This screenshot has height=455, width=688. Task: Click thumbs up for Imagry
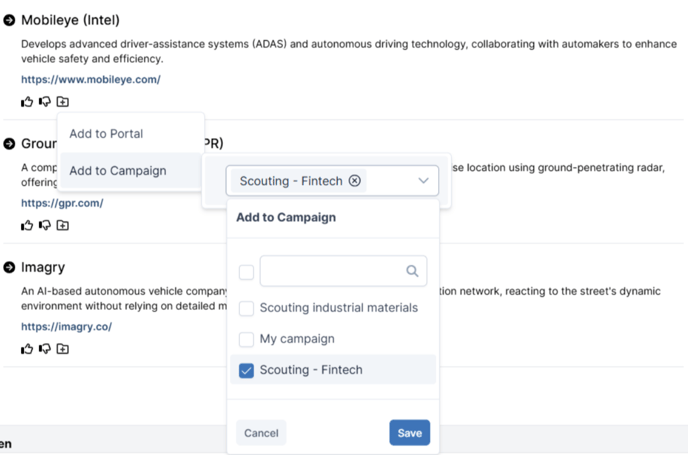[x=27, y=349]
